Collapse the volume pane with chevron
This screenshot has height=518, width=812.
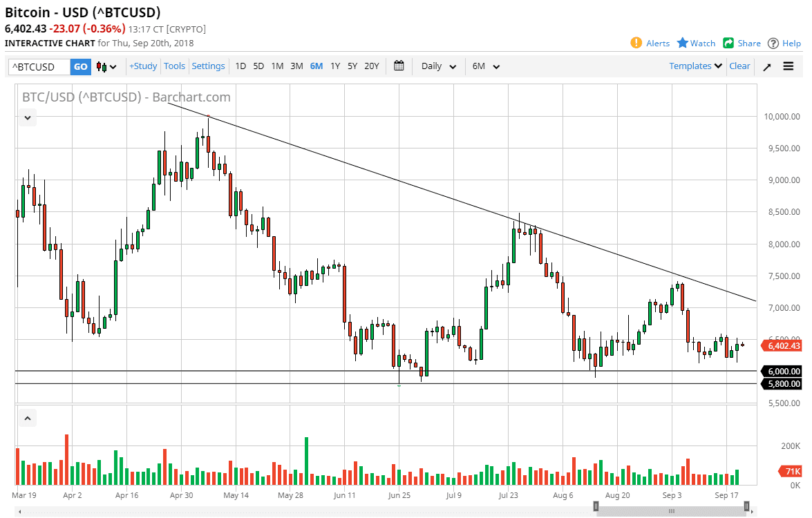[28, 418]
